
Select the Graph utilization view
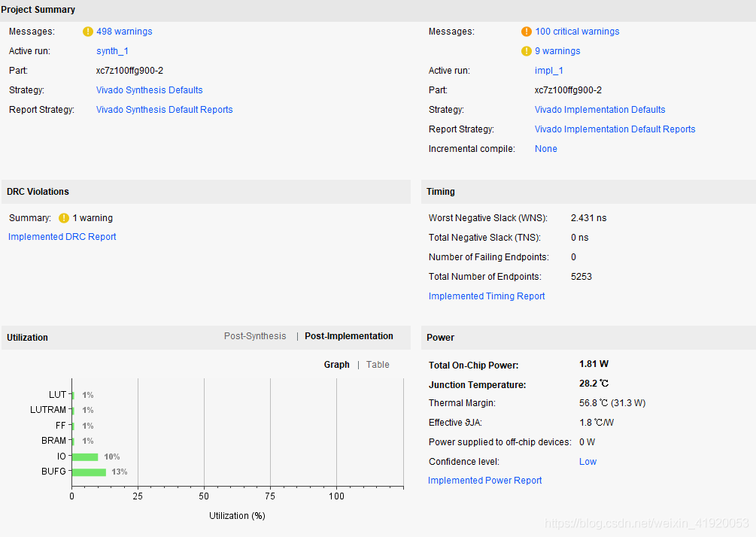pyautogui.click(x=336, y=365)
